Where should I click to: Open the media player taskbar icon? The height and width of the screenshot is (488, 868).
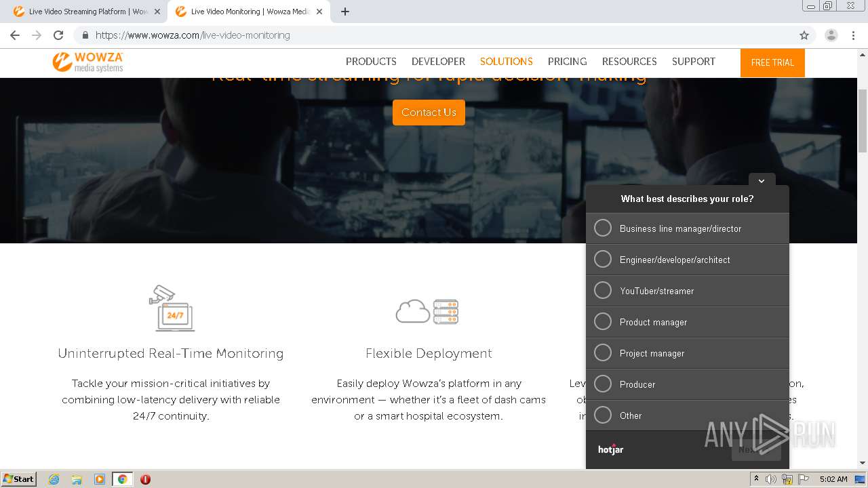tap(100, 479)
